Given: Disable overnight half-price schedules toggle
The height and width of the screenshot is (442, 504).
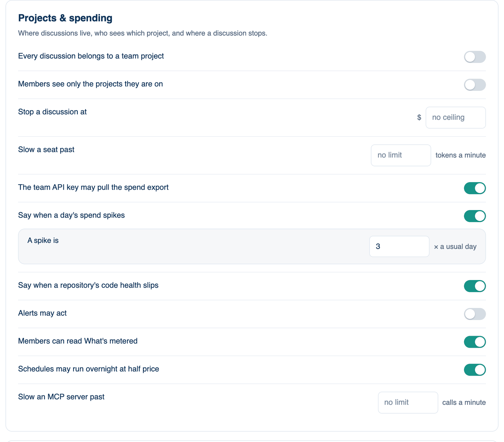Looking at the screenshot, I should (x=475, y=370).
